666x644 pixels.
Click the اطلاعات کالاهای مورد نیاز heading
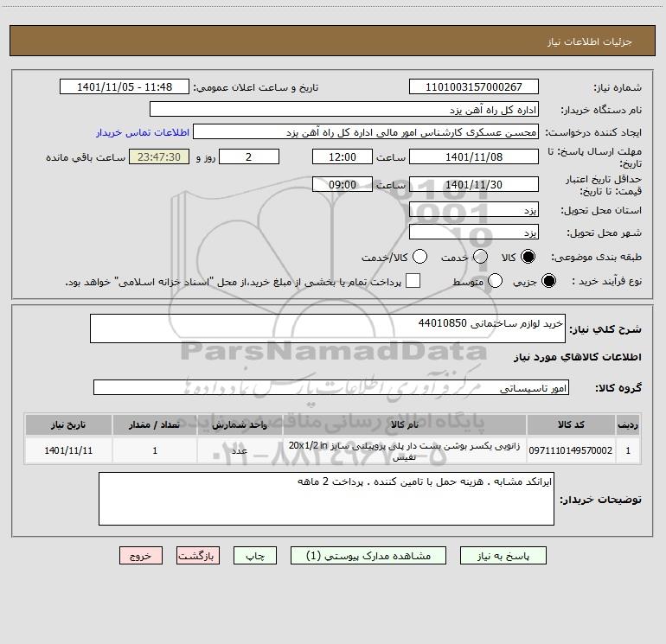click(x=577, y=357)
